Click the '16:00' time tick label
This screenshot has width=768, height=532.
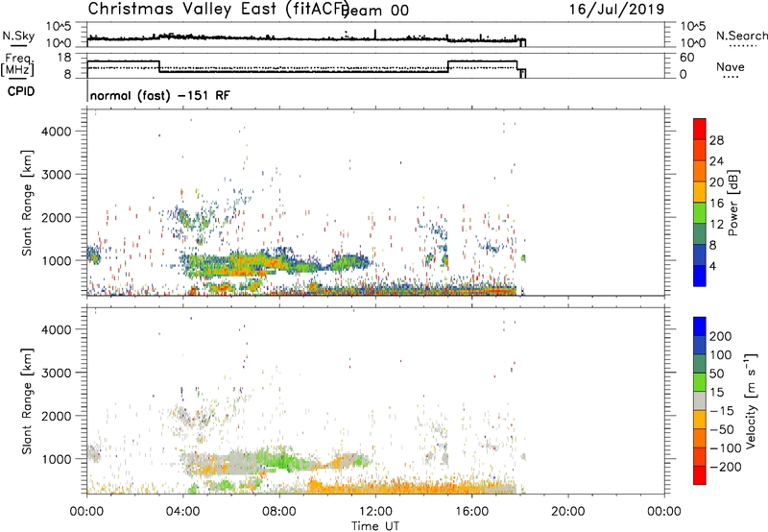pos(471,512)
